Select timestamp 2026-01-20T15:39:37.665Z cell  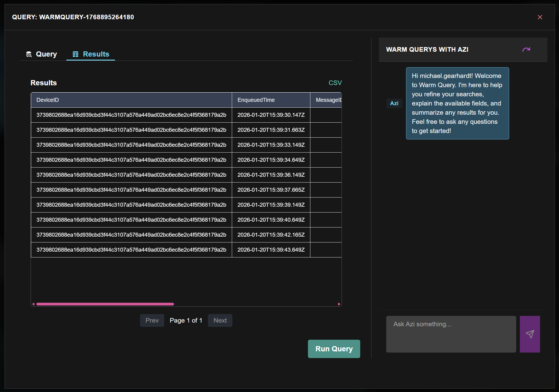pyautogui.click(x=271, y=190)
